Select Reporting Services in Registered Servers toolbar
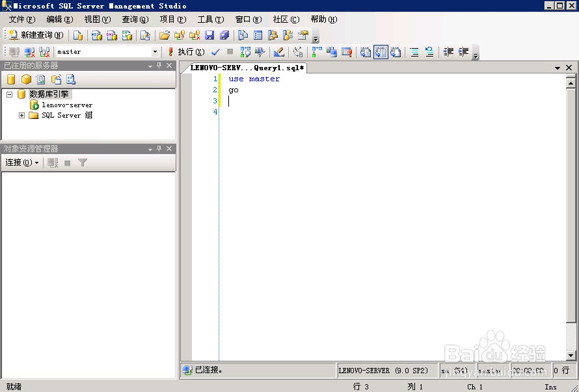The height and width of the screenshot is (392, 579). (41, 79)
